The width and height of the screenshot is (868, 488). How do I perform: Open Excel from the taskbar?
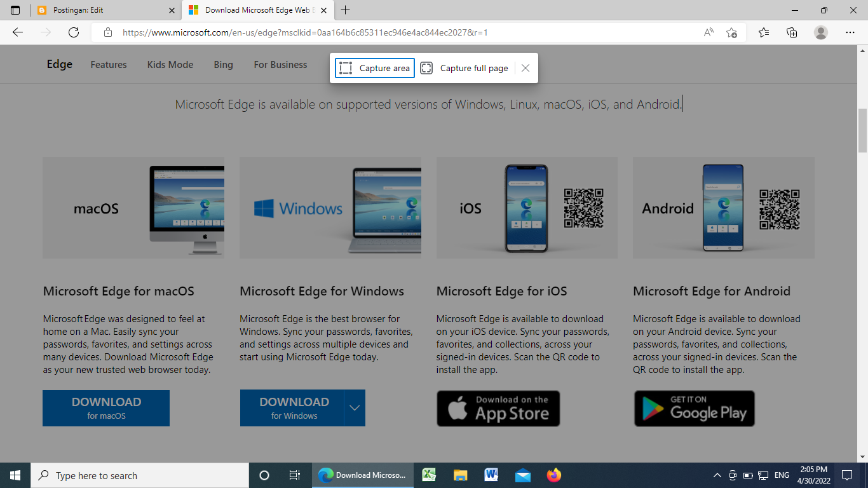(x=430, y=475)
